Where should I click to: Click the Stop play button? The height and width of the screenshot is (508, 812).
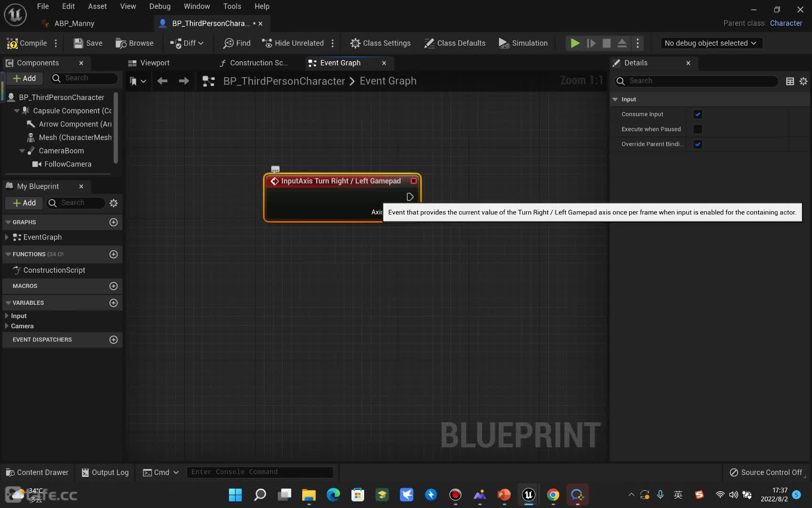pos(607,43)
